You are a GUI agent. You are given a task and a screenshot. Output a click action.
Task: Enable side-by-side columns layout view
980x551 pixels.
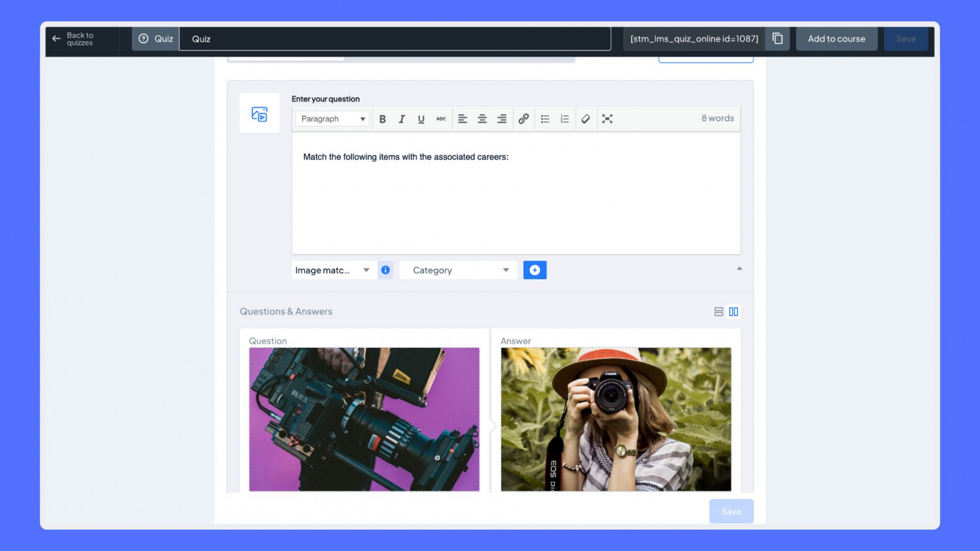(734, 311)
